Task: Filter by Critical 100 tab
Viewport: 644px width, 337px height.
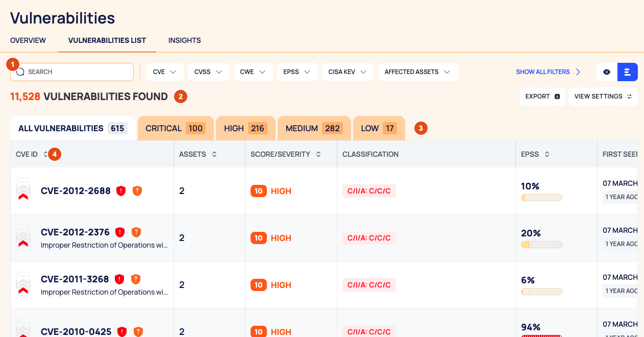Action: pos(176,129)
